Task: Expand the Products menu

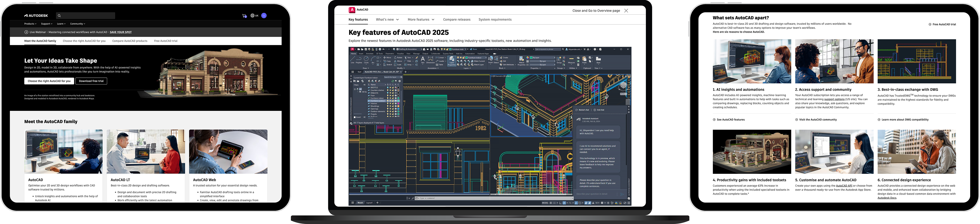Action: point(30,23)
